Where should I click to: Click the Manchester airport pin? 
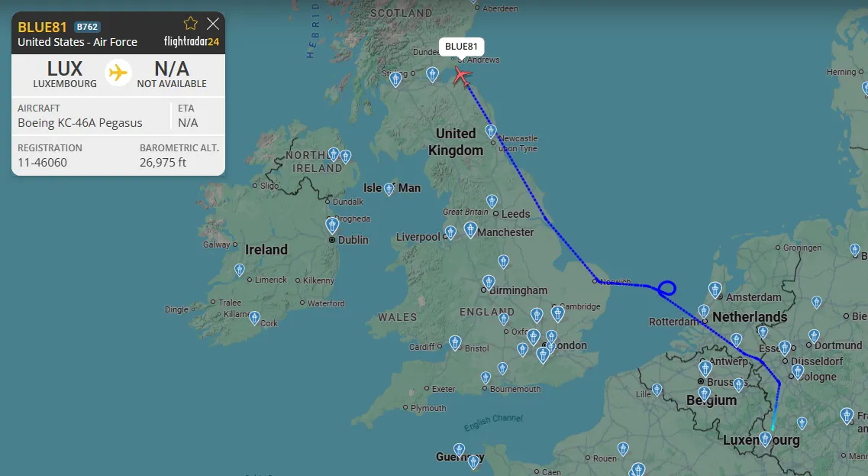(x=470, y=229)
